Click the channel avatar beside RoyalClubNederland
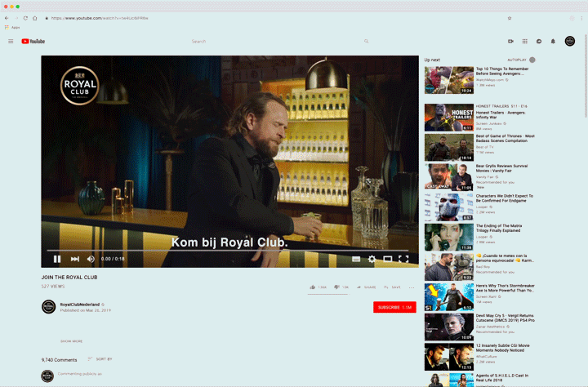The height and width of the screenshot is (387, 588). (x=49, y=306)
